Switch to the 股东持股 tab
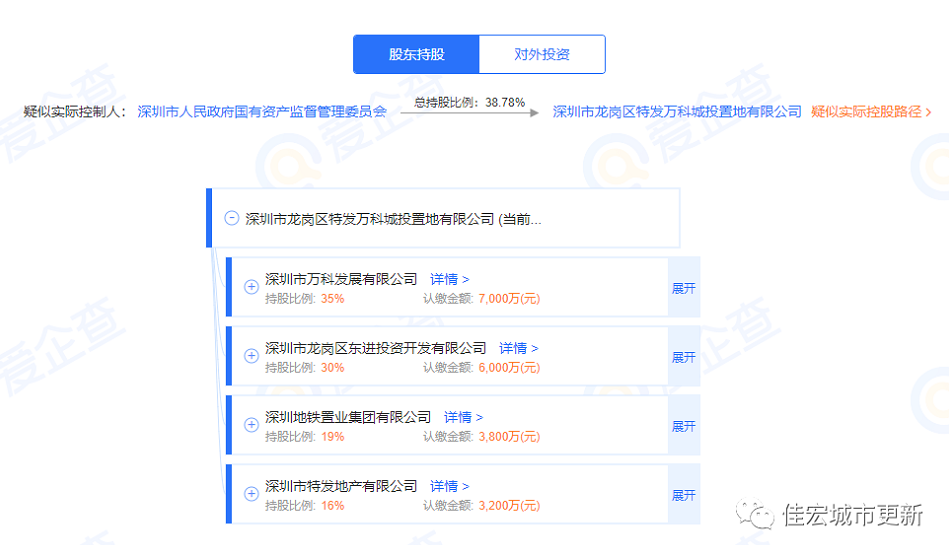The width and height of the screenshot is (949, 545). click(416, 54)
